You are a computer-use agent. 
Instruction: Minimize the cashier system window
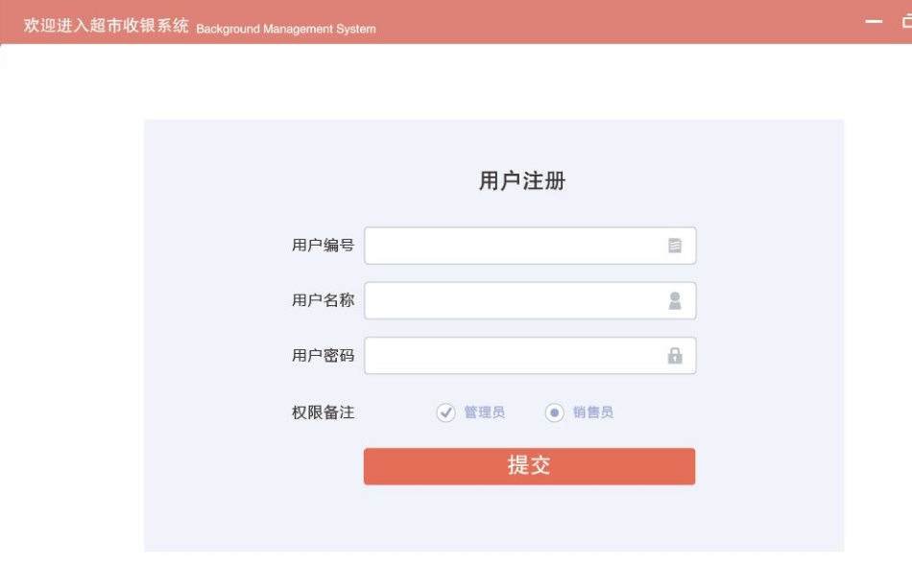pyautogui.click(x=874, y=21)
